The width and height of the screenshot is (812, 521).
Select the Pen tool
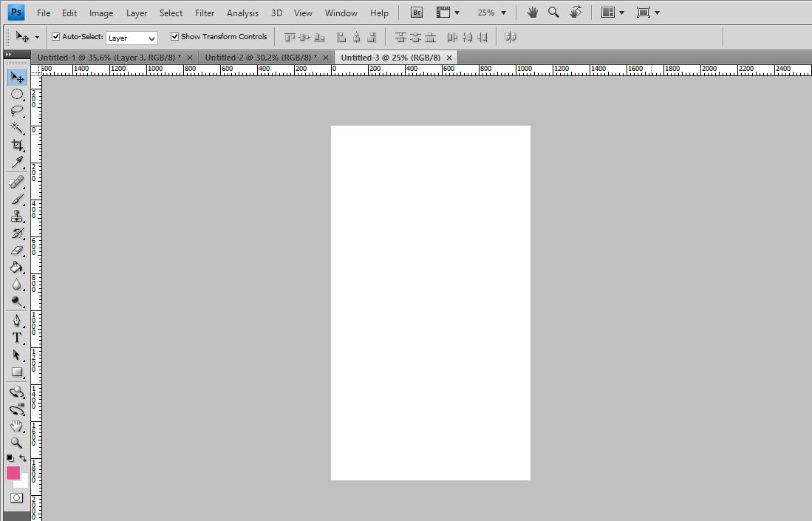coord(17,321)
